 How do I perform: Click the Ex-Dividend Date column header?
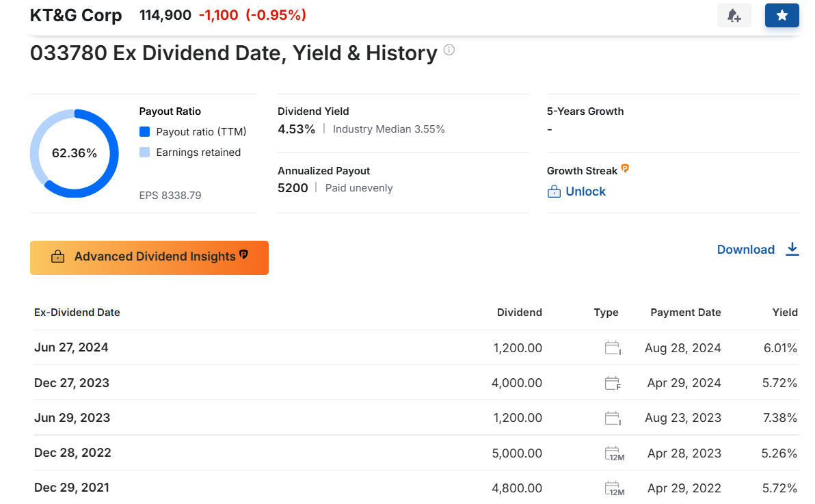coord(77,313)
